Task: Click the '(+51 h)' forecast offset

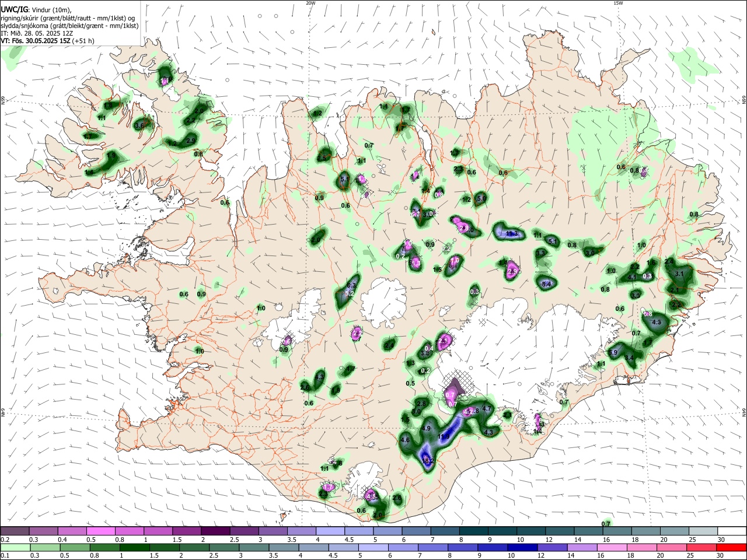Action: point(83,41)
